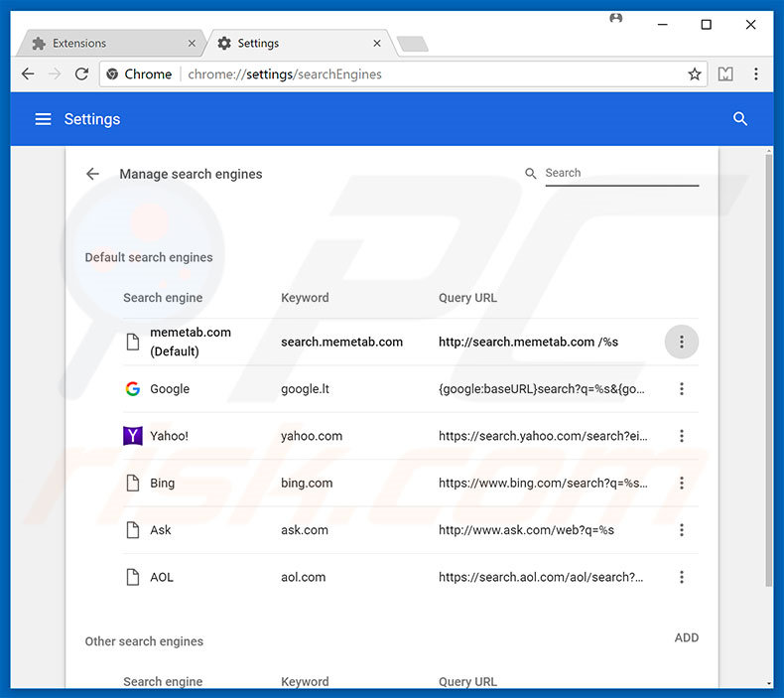Click the Yahoo! logo icon in list
784x698 pixels.
click(x=133, y=436)
